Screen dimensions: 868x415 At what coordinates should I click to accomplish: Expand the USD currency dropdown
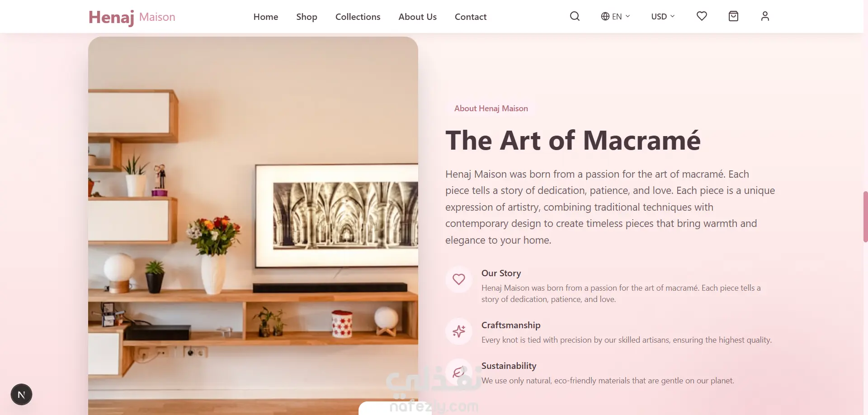click(663, 16)
